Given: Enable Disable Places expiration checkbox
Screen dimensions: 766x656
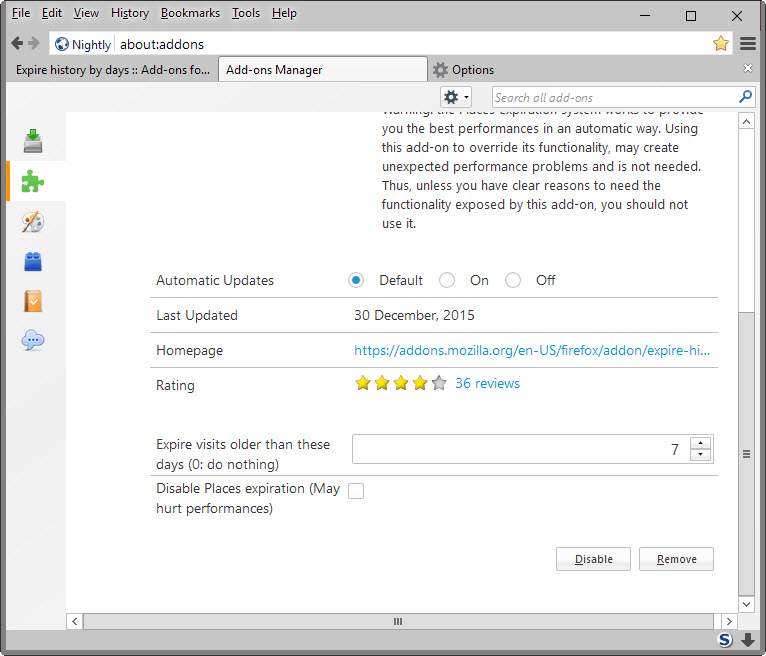Looking at the screenshot, I should coord(356,490).
